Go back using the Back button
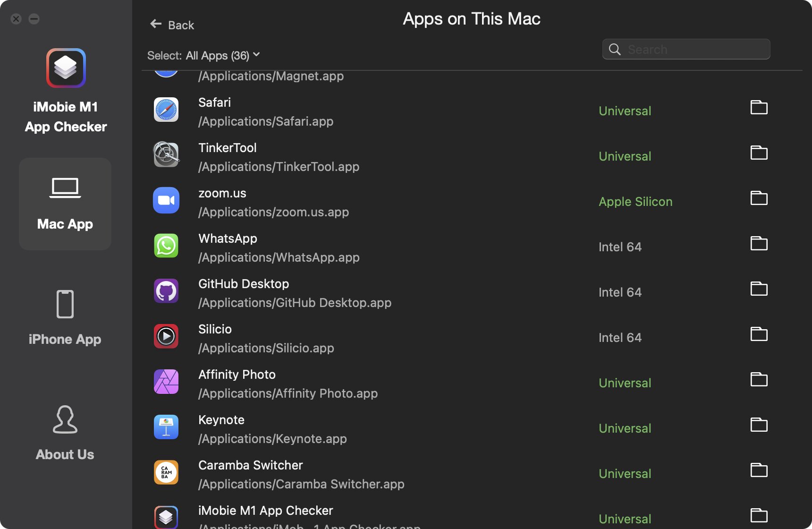This screenshot has height=529, width=812. [x=172, y=25]
